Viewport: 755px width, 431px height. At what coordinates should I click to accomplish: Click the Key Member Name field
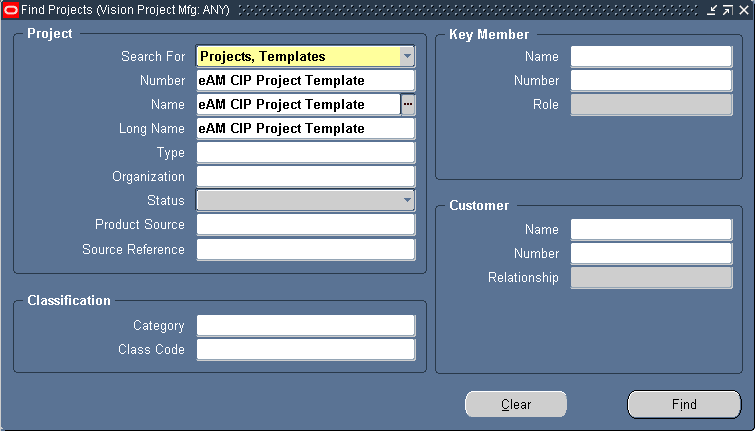tap(651, 56)
